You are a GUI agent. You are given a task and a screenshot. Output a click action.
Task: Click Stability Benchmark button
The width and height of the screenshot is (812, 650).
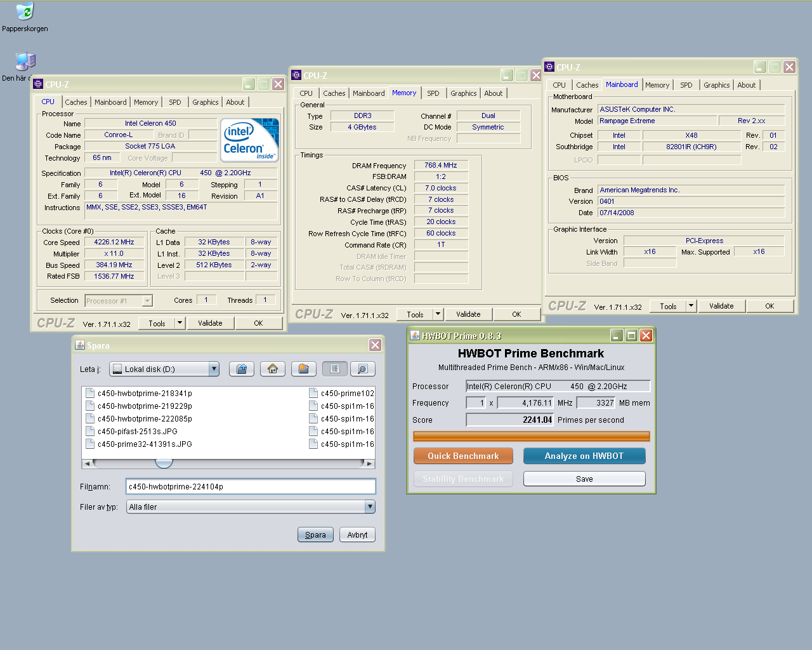pos(463,479)
